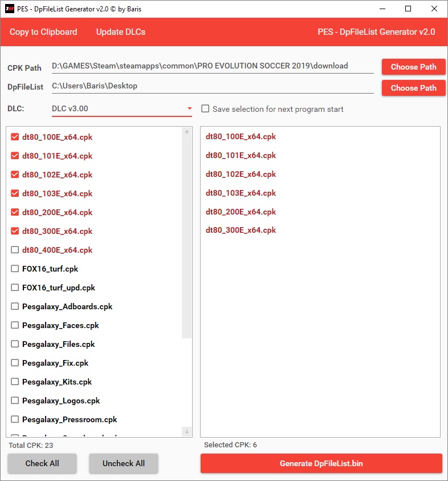Viewport: 448px width, 481px height.
Task: Choose Path for DpFileList
Action: point(413,88)
